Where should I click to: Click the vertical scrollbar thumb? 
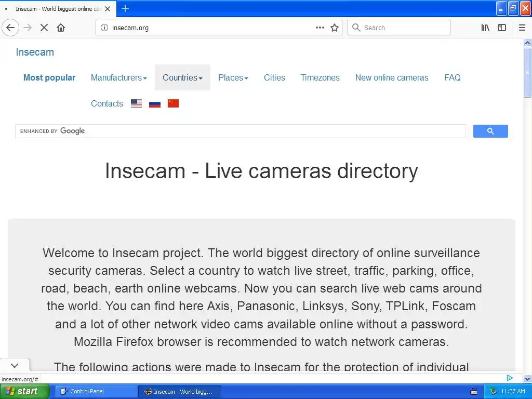[x=528, y=72]
